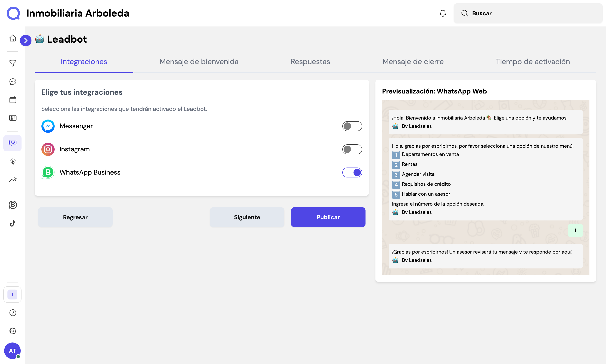
Task: Open the WhatsApp Business sidebar icon
Action: click(x=13, y=205)
